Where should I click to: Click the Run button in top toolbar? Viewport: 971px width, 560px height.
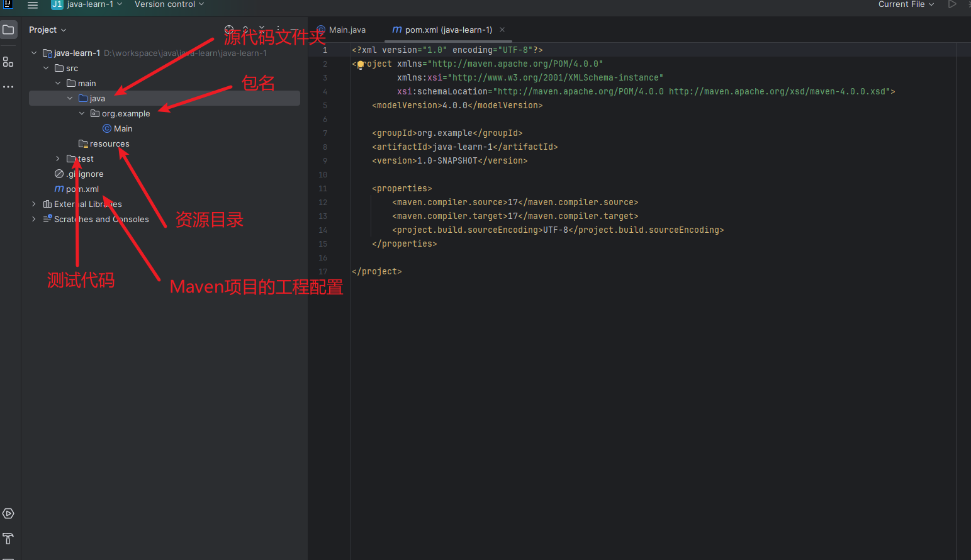pos(952,4)
